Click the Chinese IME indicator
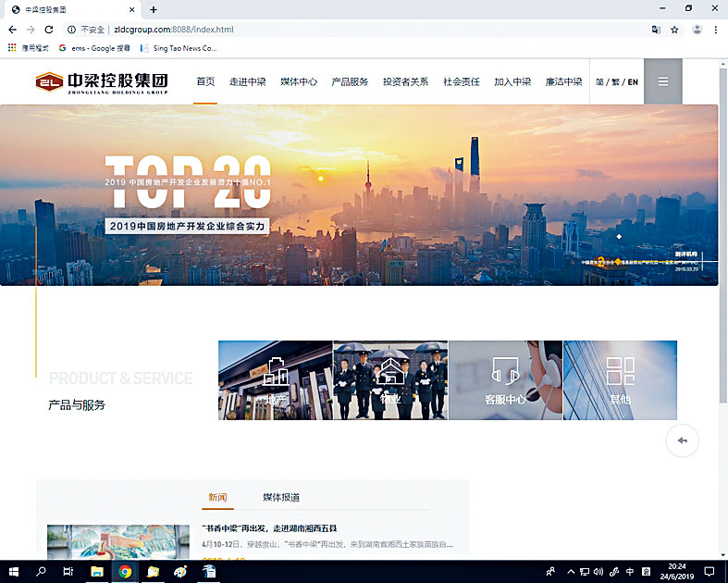The image size is (728, 583). [630, 572]
